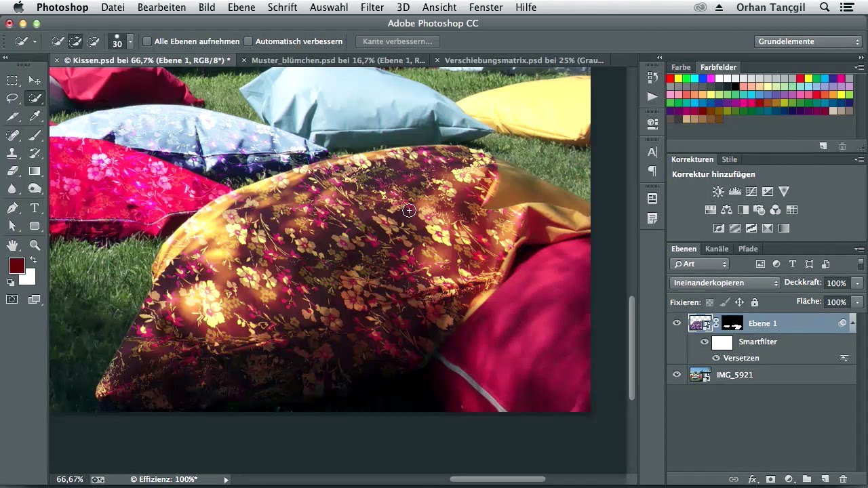Switch to the Stile tab
This screenshot has height=488, width=868.
(730, 159)
